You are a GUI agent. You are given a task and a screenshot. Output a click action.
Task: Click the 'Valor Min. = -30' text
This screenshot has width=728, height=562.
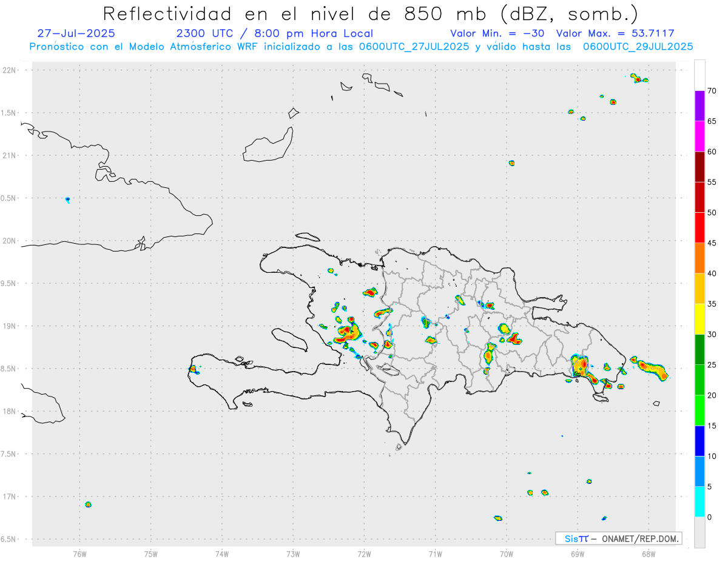point(497,33)
